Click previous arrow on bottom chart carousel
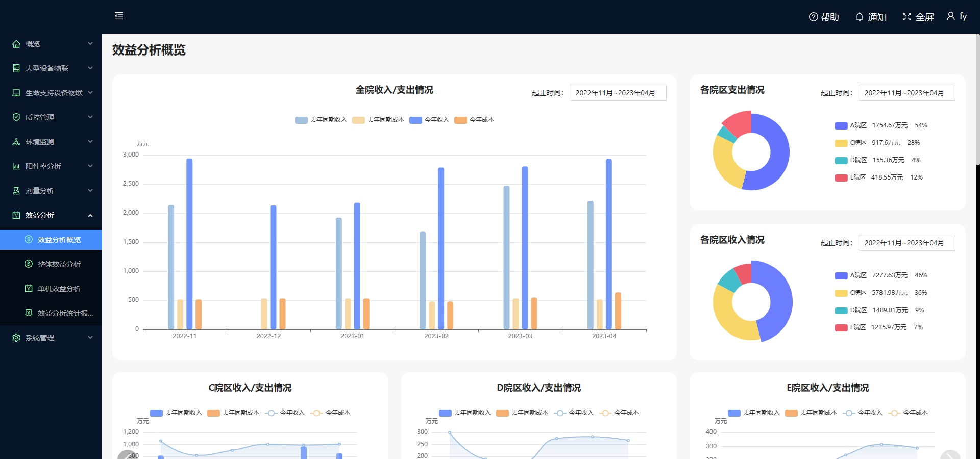This screenshot has width=980, height=459. pos(127,456)
